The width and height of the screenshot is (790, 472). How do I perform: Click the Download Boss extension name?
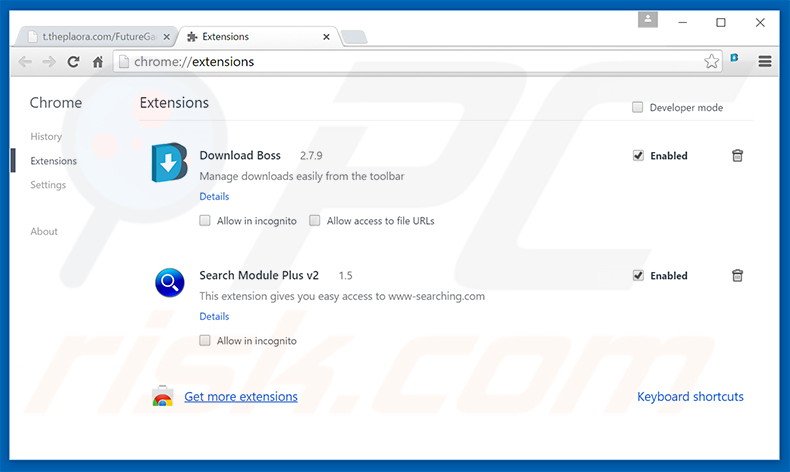pyautogui.click(x=240, y=156)
